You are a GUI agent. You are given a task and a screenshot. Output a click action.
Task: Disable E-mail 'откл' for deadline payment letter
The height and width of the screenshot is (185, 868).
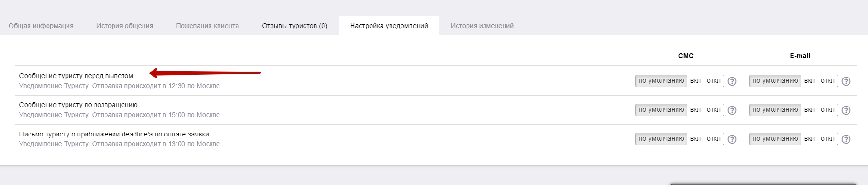pyautogui.click(x=828, y=139)
